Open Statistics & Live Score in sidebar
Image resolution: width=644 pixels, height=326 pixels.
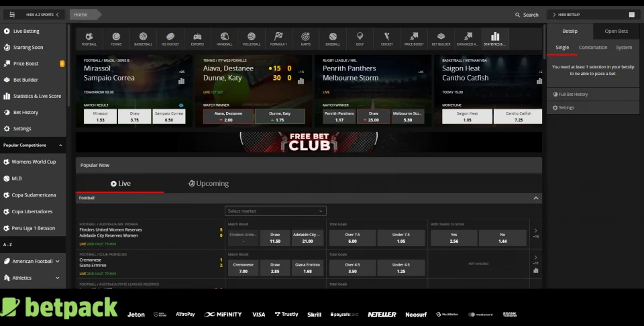coord(33,96)
